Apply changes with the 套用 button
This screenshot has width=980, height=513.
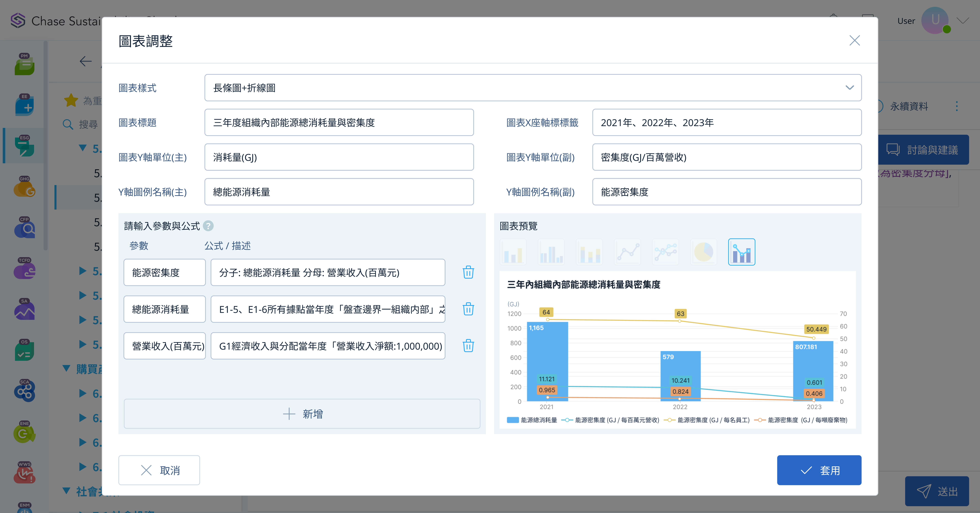[x=819, y=470]
